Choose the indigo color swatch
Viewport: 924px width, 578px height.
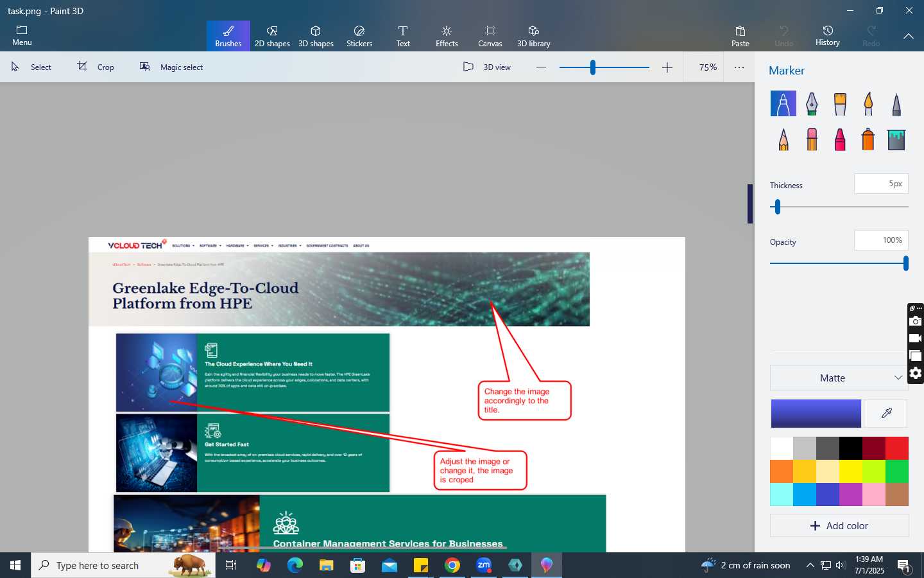828,495
